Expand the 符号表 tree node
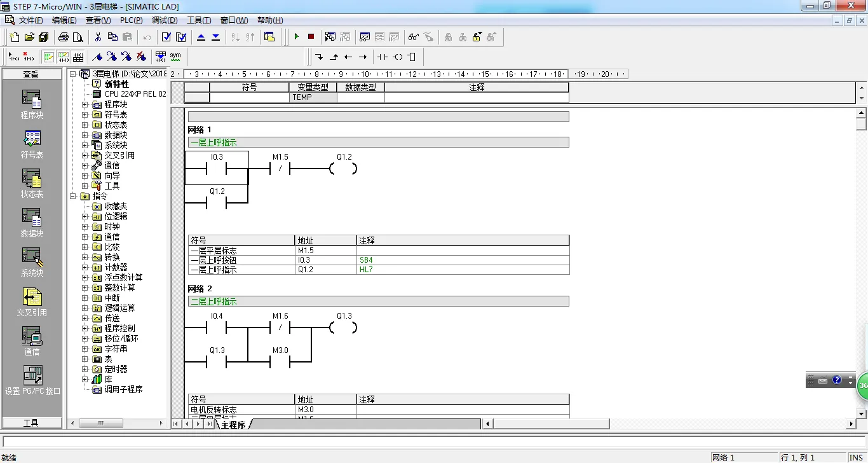Image resolution: width=868 pixels, height=463 pixels. [x=85, y=114]
